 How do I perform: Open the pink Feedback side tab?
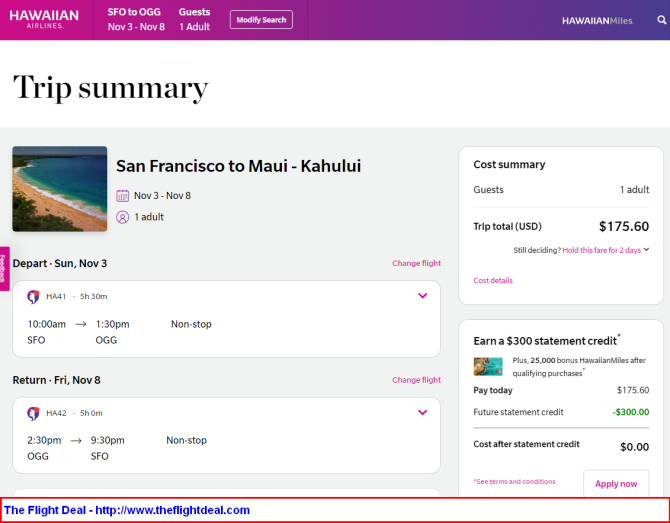click(4, 269)
